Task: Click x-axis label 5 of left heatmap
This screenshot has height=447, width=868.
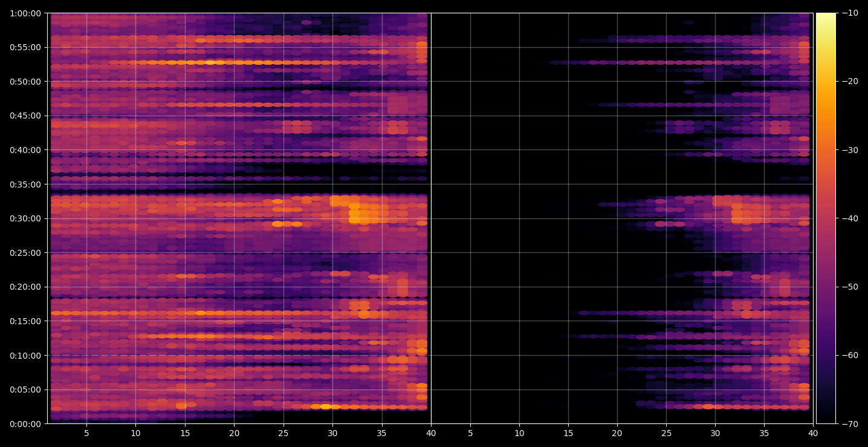Action: coord(86,433)
